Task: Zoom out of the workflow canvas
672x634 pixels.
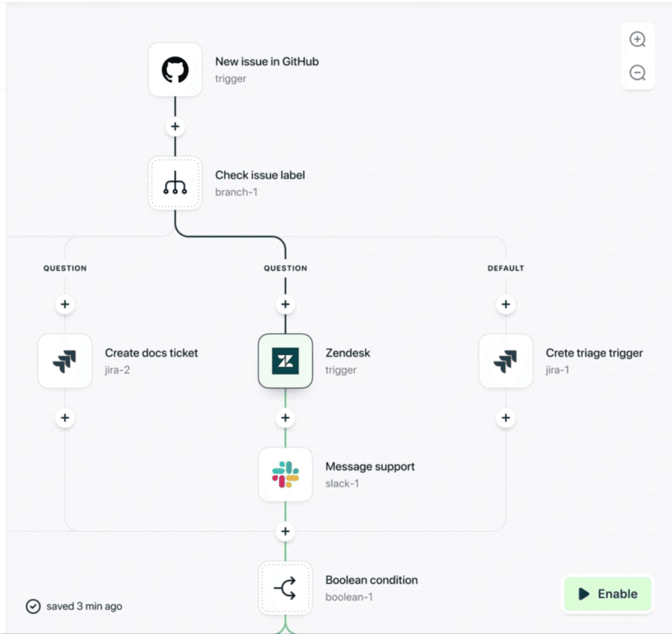Action: tap(637, 72)
